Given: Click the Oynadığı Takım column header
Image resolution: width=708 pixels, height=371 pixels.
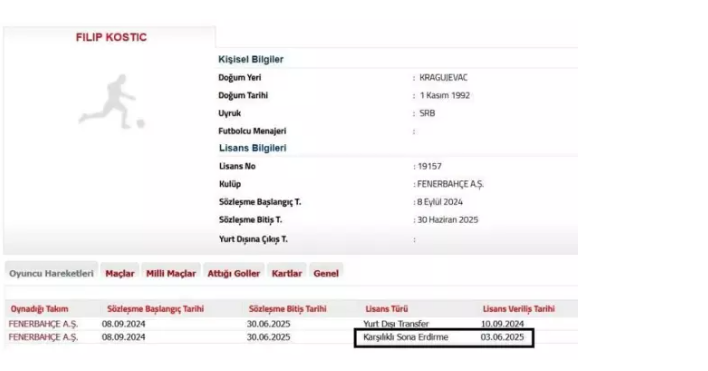Looking at the screenshot, I should pos(39,309).
